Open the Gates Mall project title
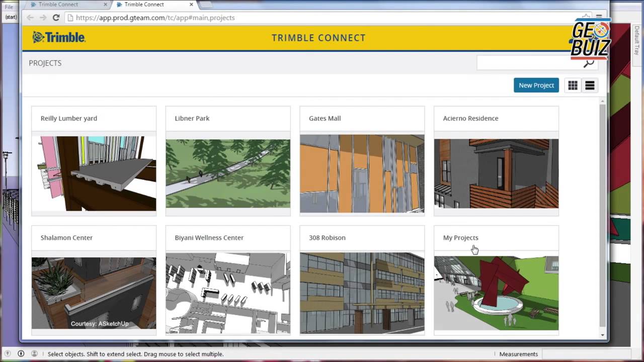Viewport: 644px width, 362px height. coord(325,118)
